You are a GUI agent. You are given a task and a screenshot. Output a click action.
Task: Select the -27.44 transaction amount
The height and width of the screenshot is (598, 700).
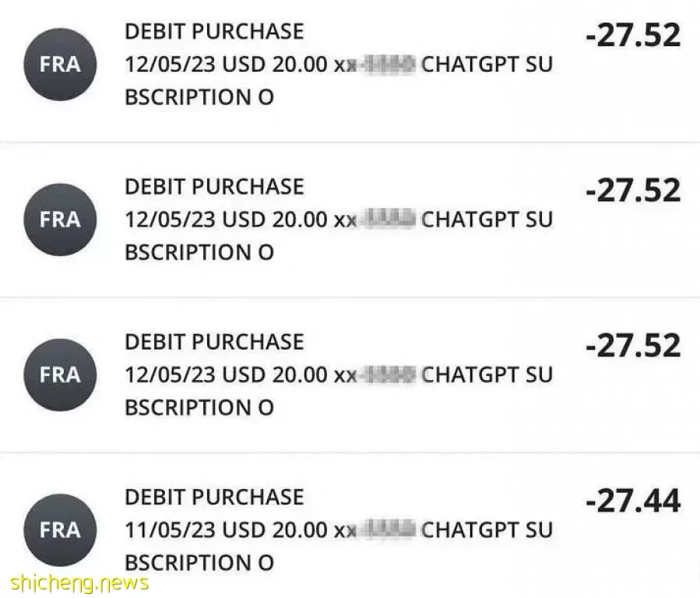633,501
